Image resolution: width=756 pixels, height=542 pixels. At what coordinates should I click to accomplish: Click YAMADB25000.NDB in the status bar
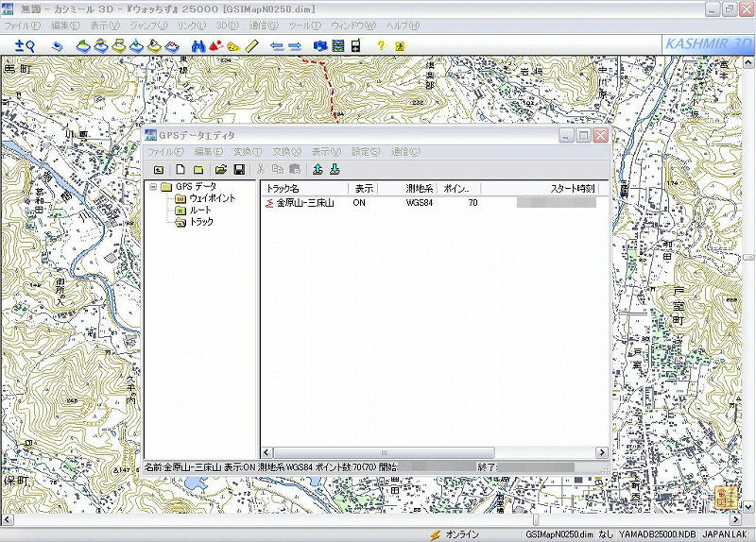click(x=657, y=534)
